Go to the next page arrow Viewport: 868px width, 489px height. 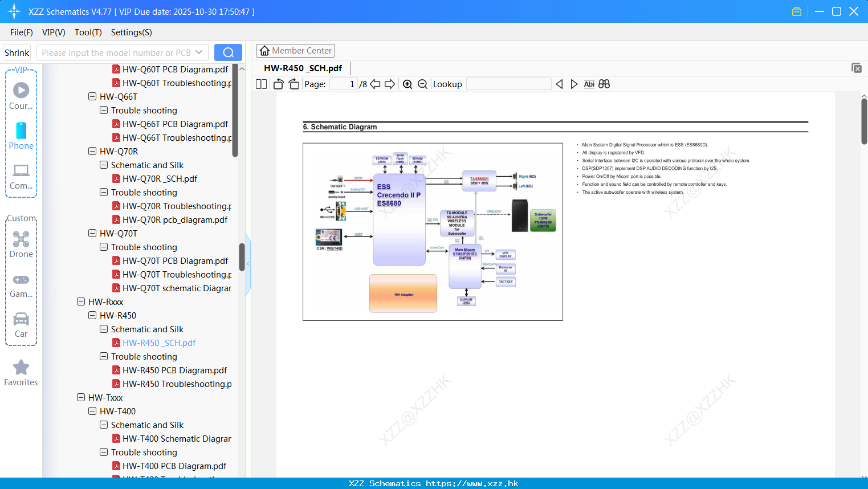[390, 84]
